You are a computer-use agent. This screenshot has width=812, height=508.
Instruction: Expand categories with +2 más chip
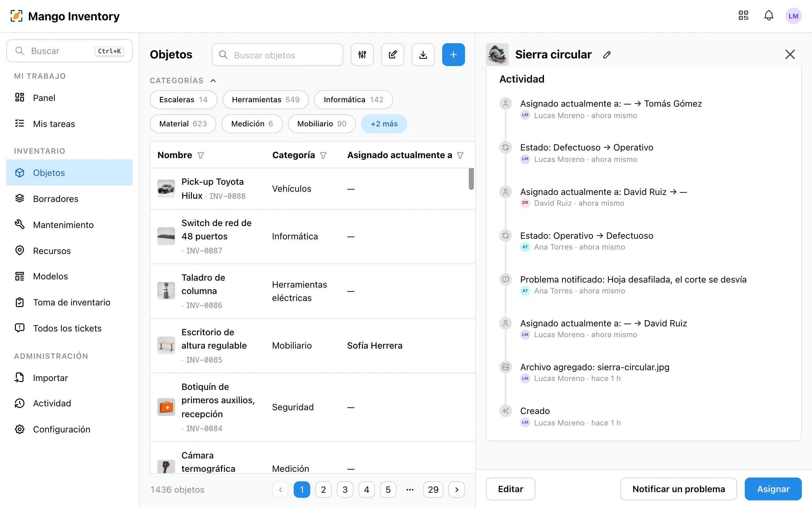point(384,124)
